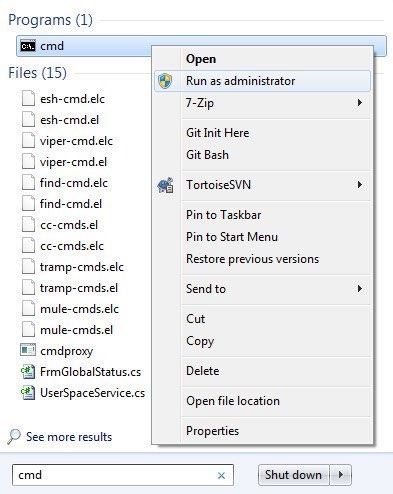Image resolution: width=393 pixels, height=494 pixels.
Task: Open the esh-cmd.el file name
Action: [69, 120]
